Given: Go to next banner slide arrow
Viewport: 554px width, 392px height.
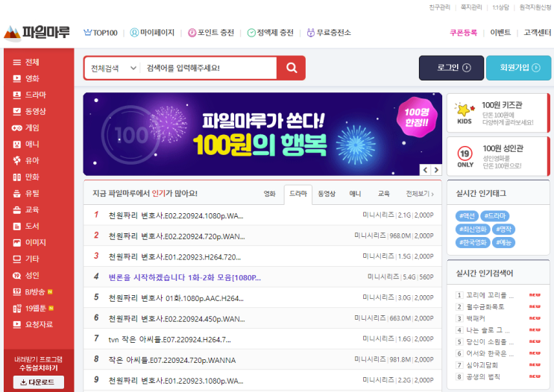Looking at the screenshot, I should click(x=436, y=170).
